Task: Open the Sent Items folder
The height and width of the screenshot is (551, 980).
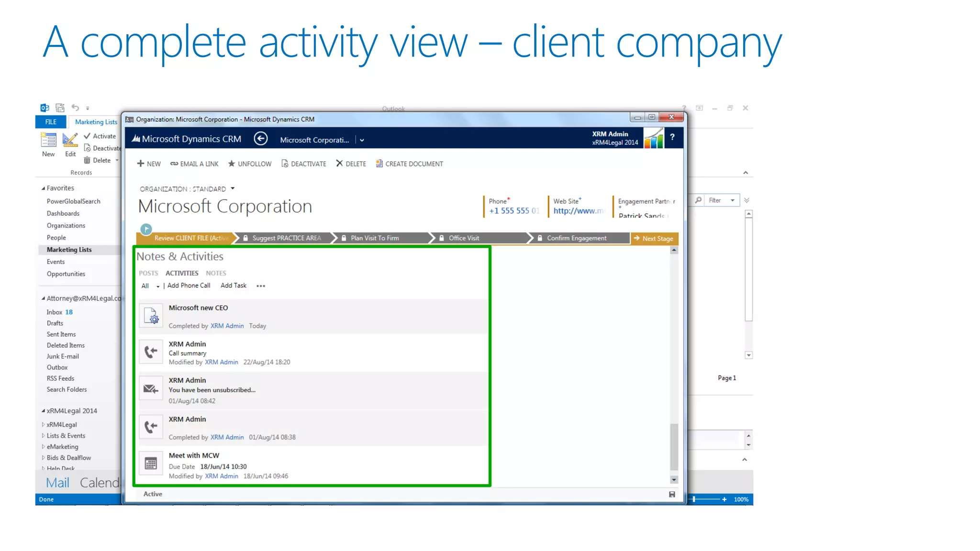Action: (61, 334)
